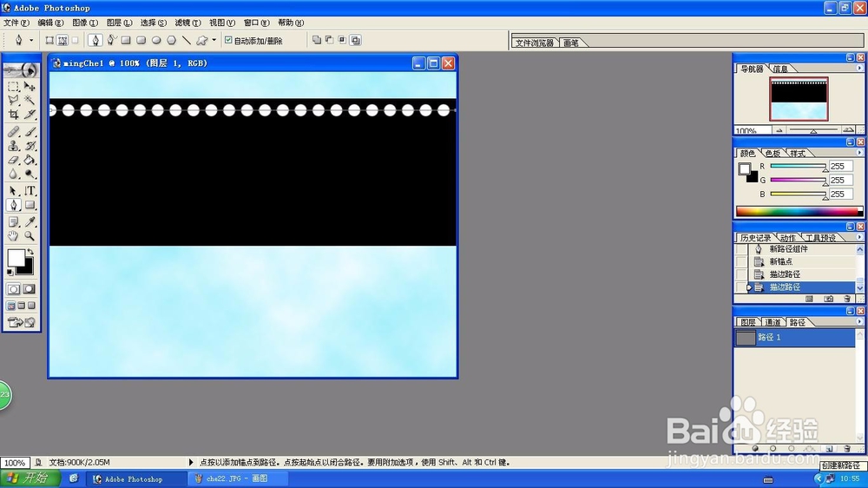Open Color panel flyout menu
Viewport: 868px width, 488px height.
(859, 153)
